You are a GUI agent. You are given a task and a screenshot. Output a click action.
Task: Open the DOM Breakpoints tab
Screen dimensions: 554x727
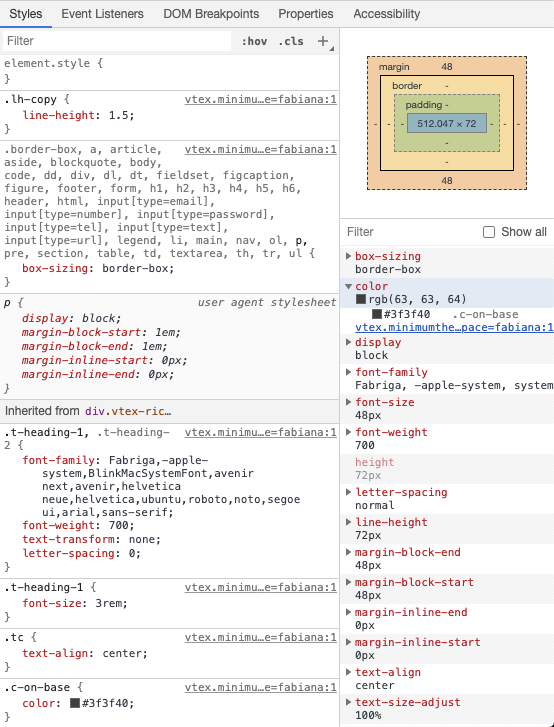211,14
